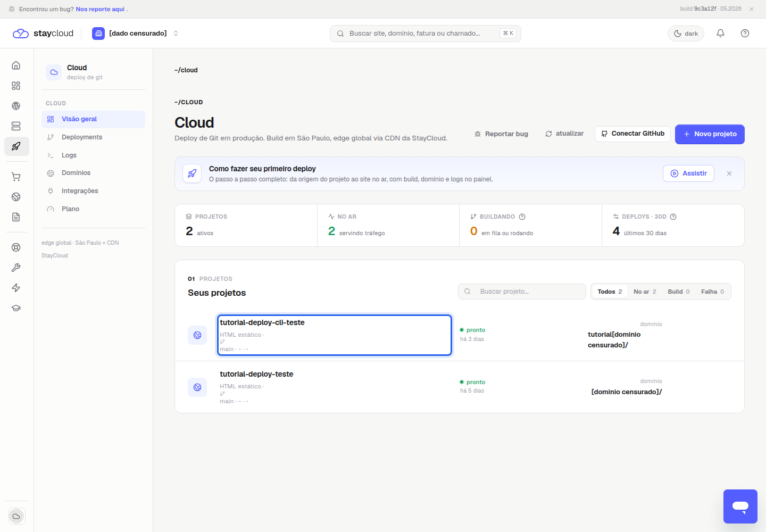The height and width of the screenshot is (532, 766).
Task: Open Deployments in Cloud menu
Action: (93, 137)
